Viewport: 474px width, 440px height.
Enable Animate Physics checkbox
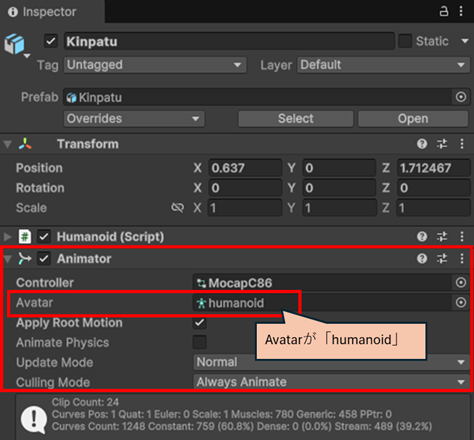pyautogui.click(x=200, y=342)
